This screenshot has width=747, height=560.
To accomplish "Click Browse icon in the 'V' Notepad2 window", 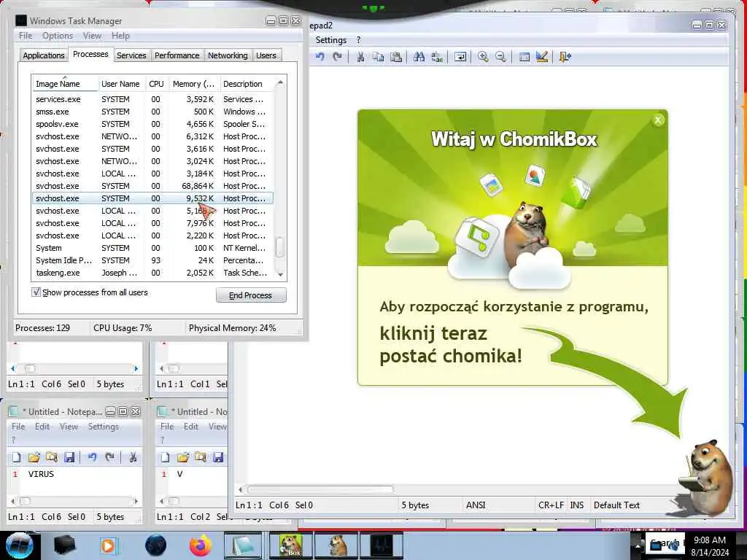I will pos(201,458).
